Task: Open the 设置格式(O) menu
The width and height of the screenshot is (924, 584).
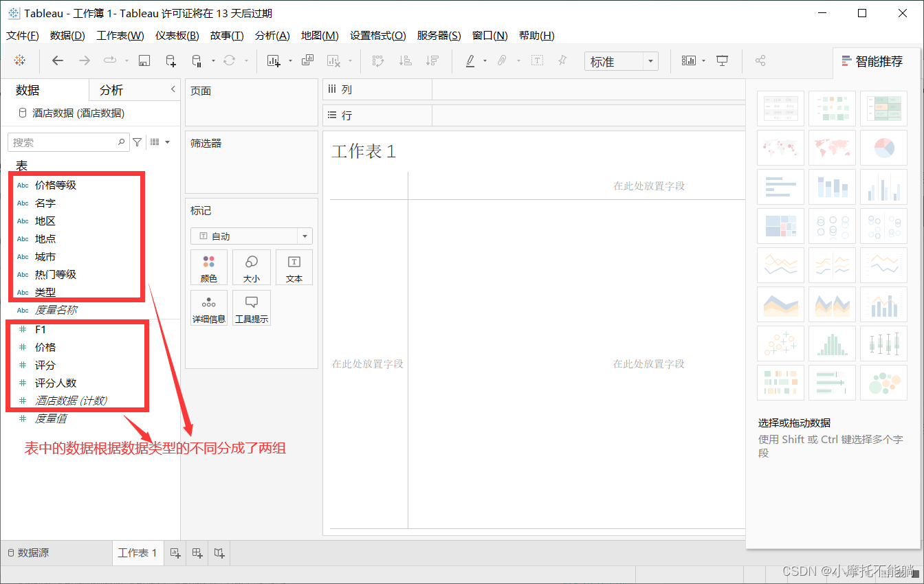Action: [378, 36]
